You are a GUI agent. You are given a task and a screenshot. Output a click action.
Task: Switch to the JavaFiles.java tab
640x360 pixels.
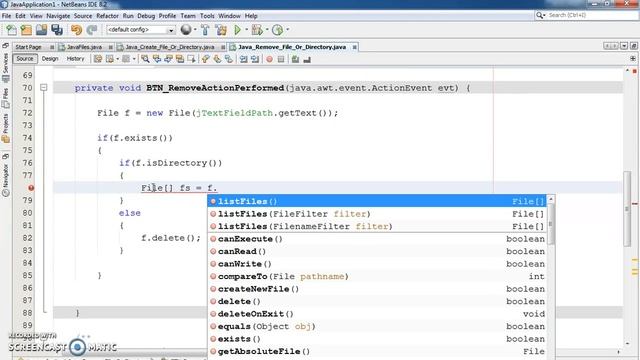pyautogui.click(x=84, y=47)
